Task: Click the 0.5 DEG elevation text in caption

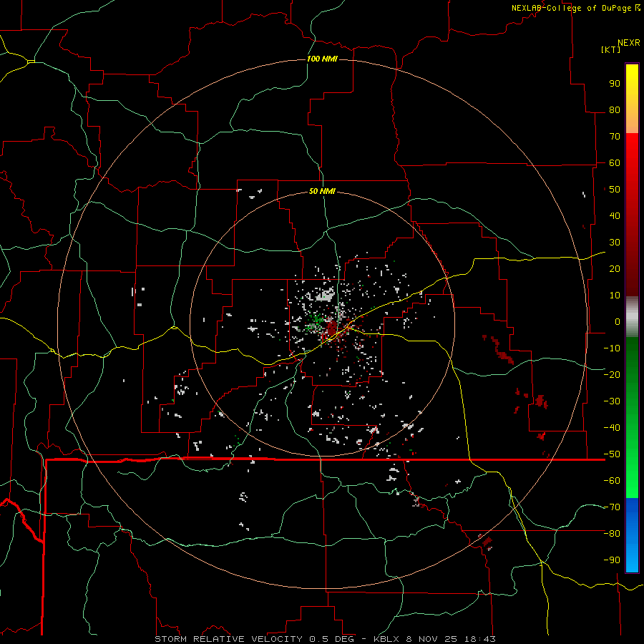Action: [x=331, y=639]
